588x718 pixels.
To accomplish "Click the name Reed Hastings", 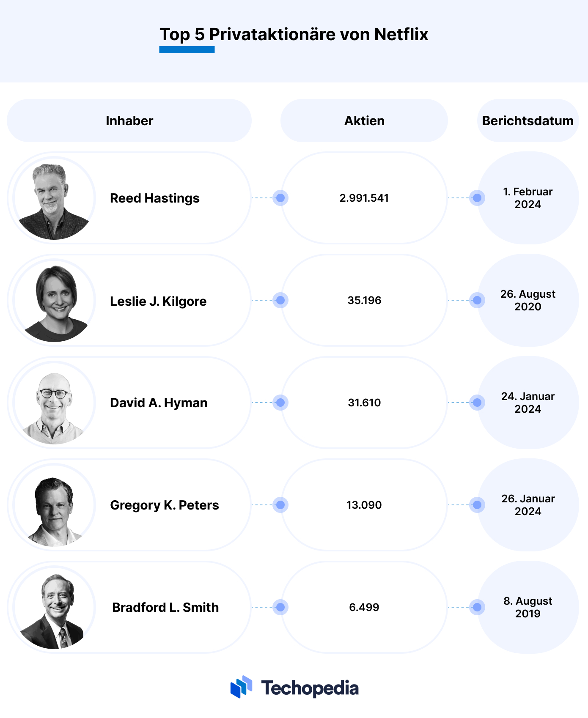I will (155, 198).
